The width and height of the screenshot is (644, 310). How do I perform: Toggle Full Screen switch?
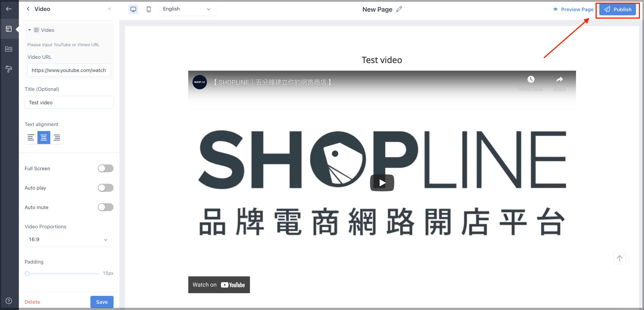(105, 168)
